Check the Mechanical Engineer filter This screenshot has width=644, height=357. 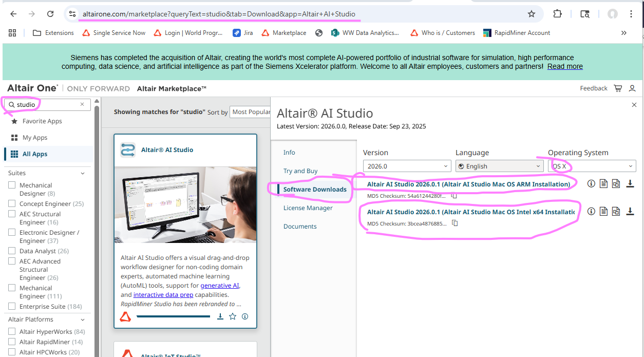(12, 288)
